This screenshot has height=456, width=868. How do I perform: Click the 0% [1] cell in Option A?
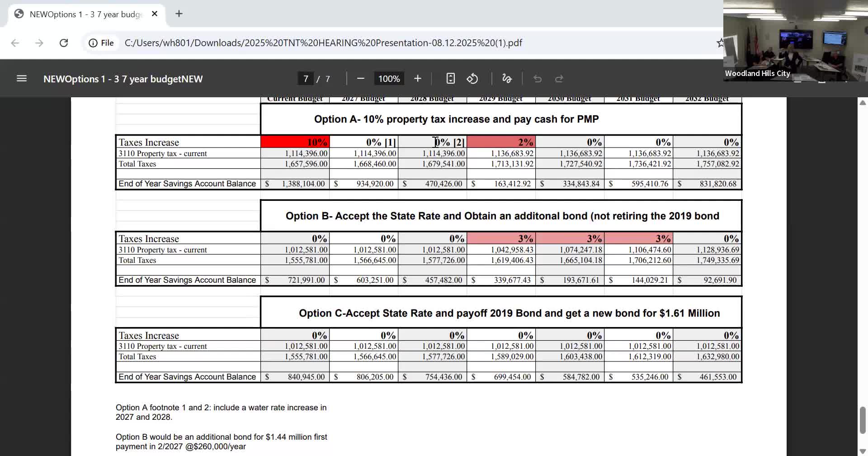pyautogui.click(x=364, y=142)
